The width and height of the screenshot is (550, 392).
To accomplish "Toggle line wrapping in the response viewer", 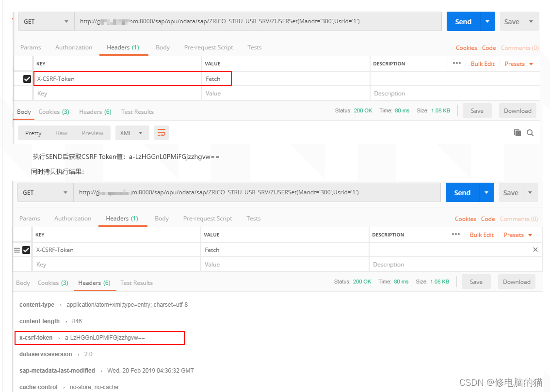I will tap(162, 132).
